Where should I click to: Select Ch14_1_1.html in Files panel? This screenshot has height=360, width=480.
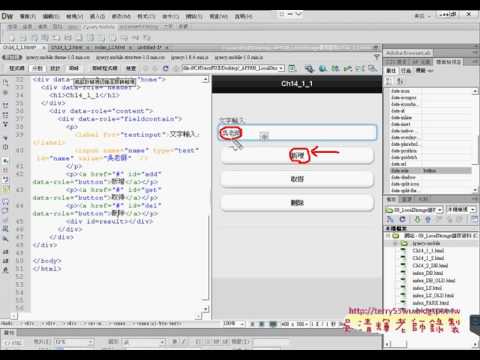pos(428,251)
